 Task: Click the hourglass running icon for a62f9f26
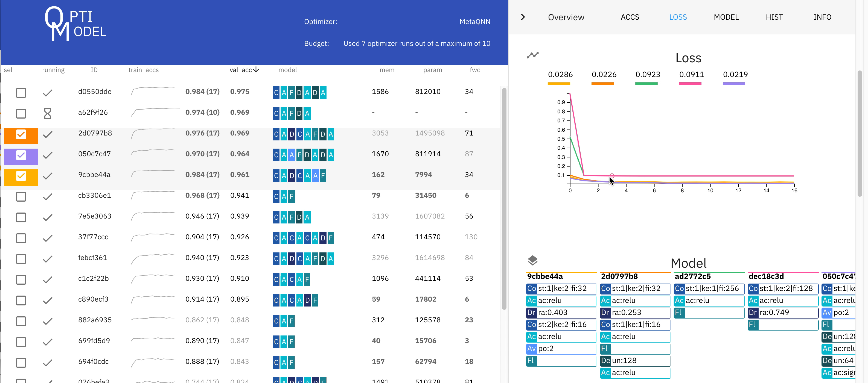click(x=48, y=113)
